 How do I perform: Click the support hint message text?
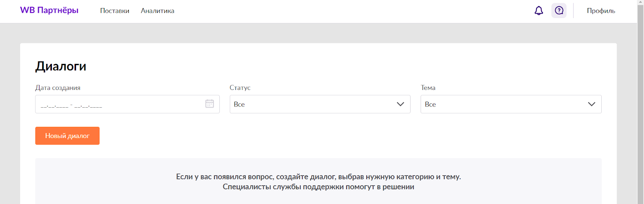point(318,182)
